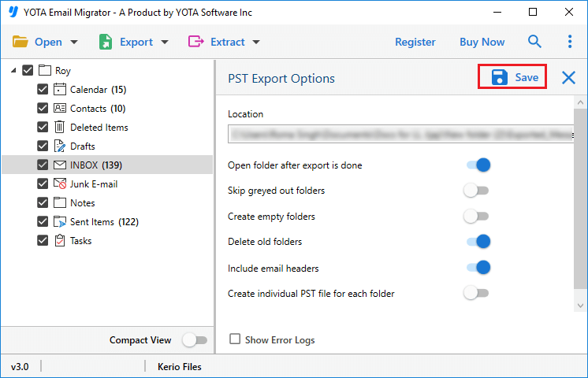Click the blue floppy disk Save icon

coord(500,77)
